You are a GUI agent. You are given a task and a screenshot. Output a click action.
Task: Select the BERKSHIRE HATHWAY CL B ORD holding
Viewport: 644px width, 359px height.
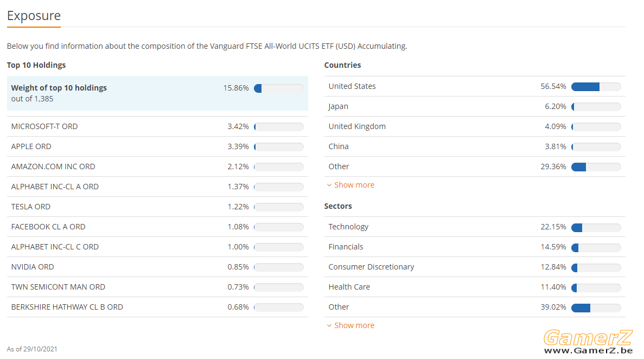click(157, 307)
